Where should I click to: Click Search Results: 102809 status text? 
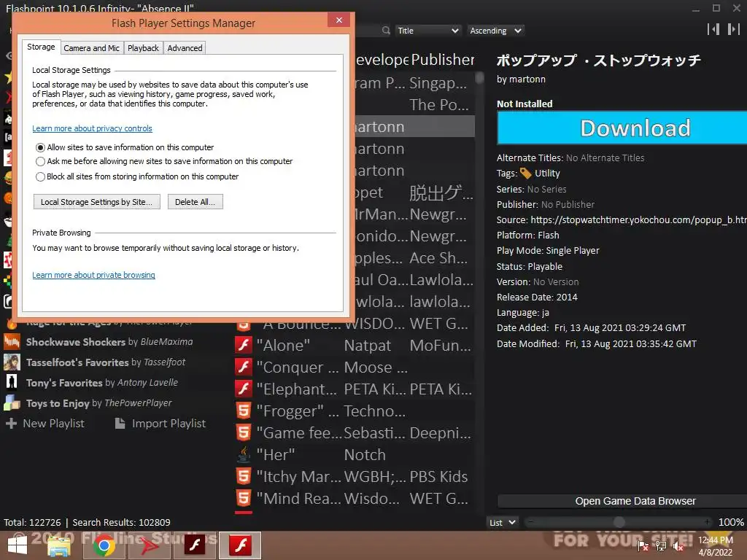tap(121, 522)
